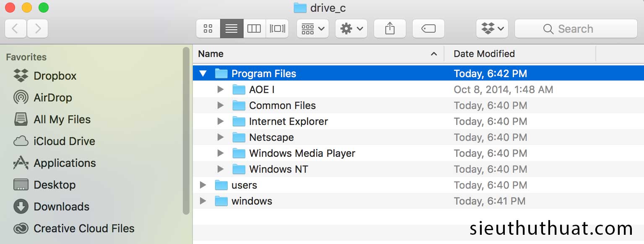644x244 pixels.
Task: Click the drive_c folder icon in title bar
Action: 300,8
